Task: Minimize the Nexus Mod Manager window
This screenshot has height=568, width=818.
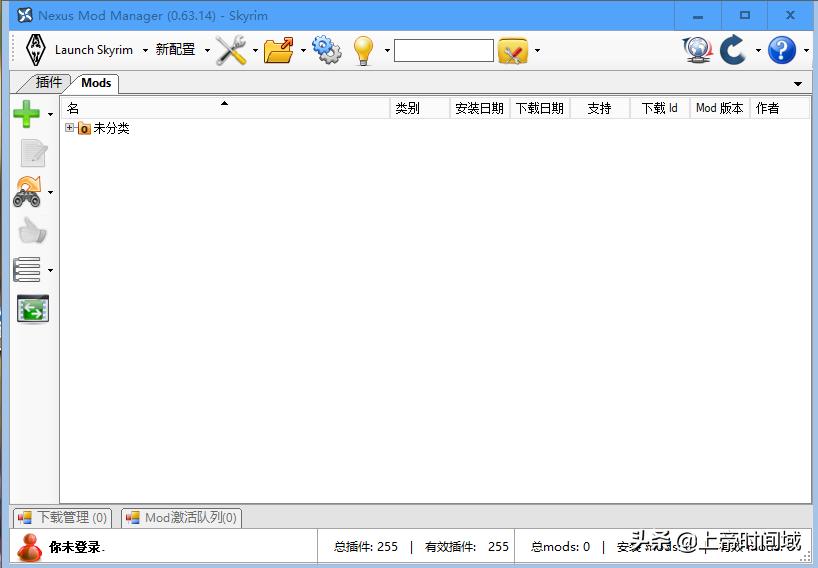Action: pos(697,16)
